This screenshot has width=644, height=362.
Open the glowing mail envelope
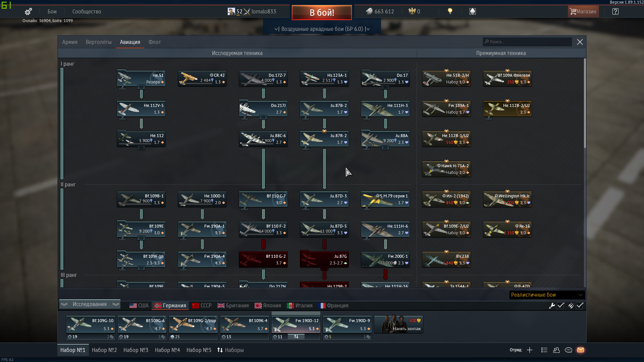click(x=581, y=350)
